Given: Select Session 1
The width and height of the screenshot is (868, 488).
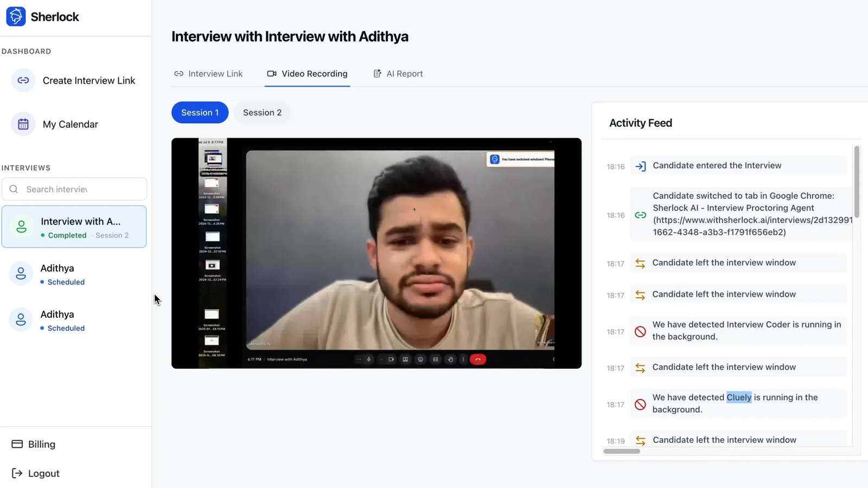Looking at the screenshot, I should (x=200, y=112).
